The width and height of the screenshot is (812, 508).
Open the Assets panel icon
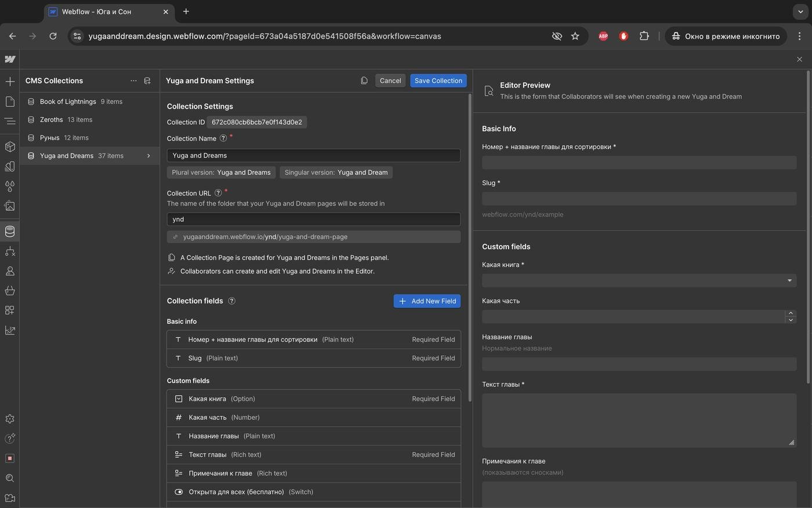point(10,206)
